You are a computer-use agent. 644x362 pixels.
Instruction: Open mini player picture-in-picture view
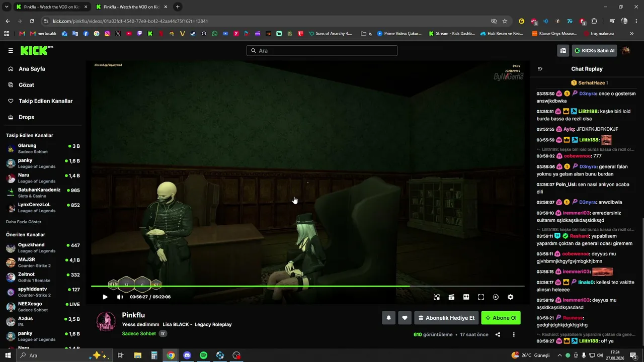coord(437,297)
